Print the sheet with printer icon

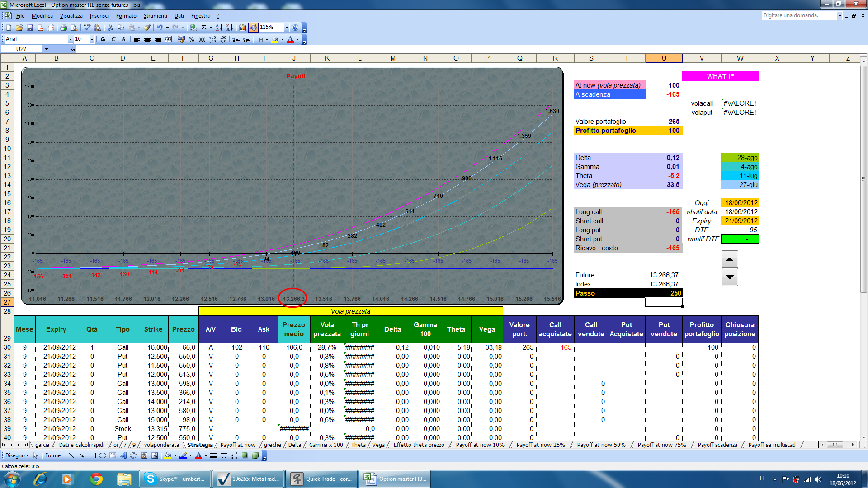(x=64, y=28)
